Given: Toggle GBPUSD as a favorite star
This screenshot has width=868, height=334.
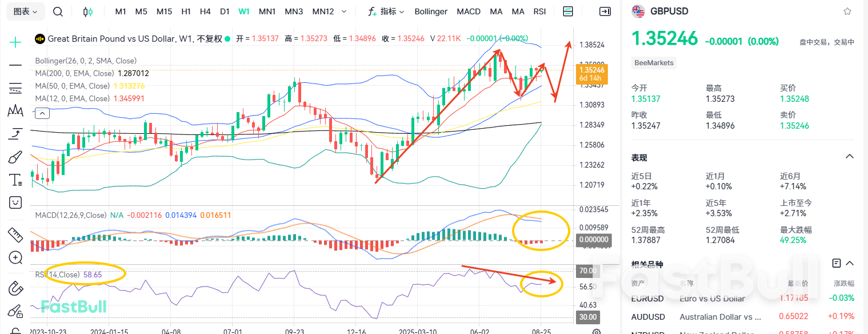Looking at the screenshot, I should [847, 10].
